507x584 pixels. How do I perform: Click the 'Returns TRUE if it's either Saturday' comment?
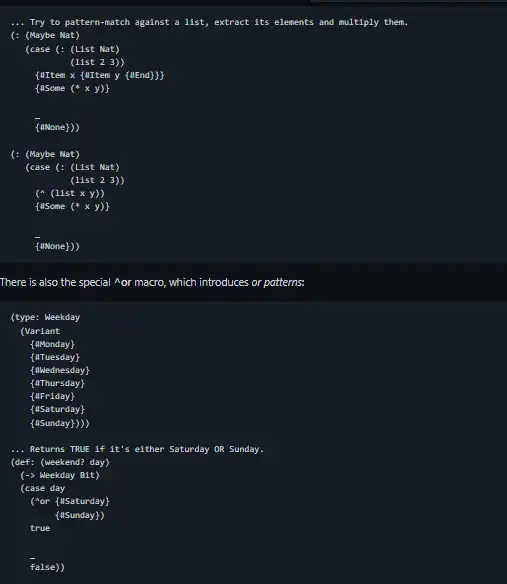tap(137, 449)
